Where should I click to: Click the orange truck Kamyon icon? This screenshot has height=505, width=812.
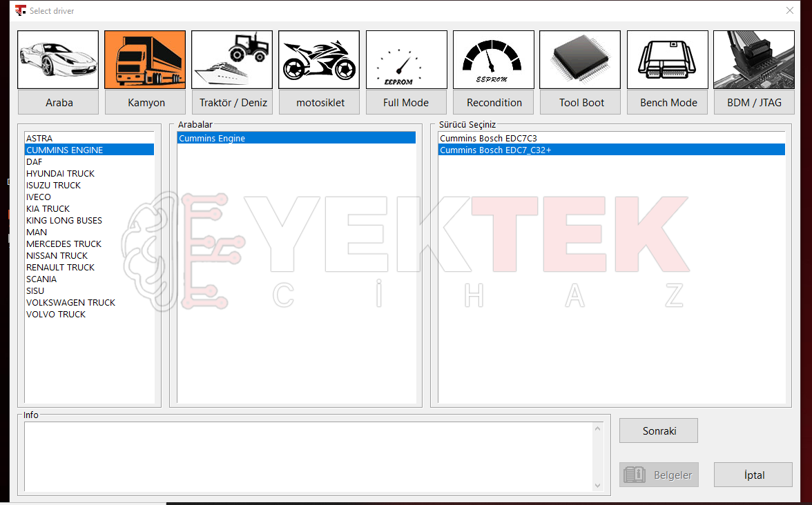pyautogui.click(x=145, y=59)
